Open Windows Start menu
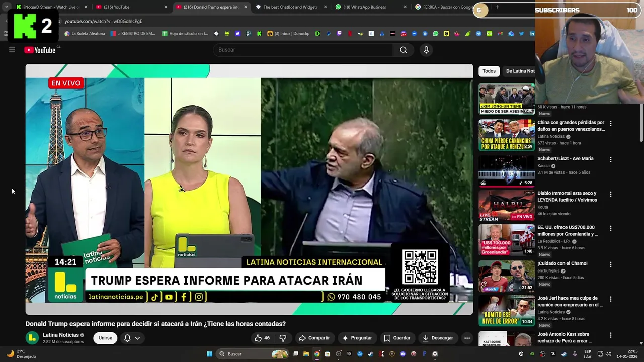 tap(209, 354)
